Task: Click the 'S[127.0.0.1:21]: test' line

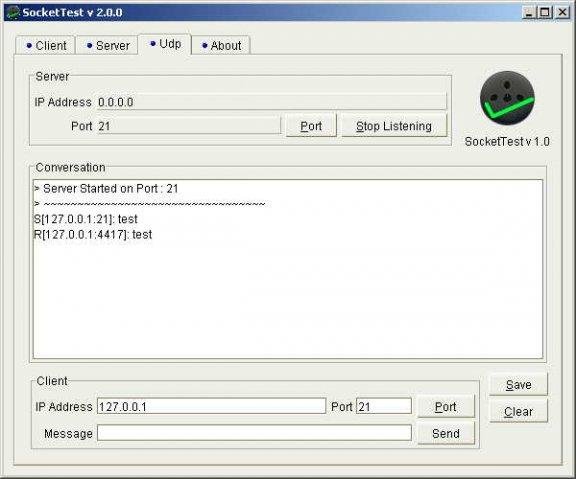Action: click(86, 219)
